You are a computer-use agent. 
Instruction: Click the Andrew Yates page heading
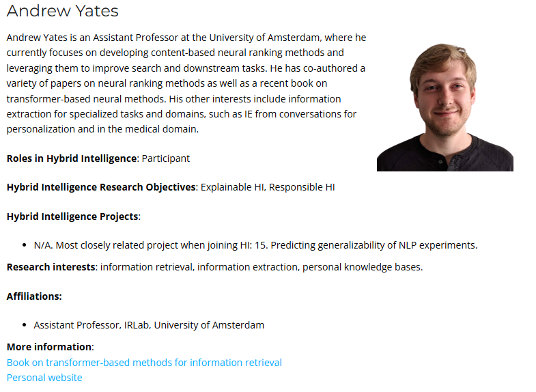click(63, 11)
